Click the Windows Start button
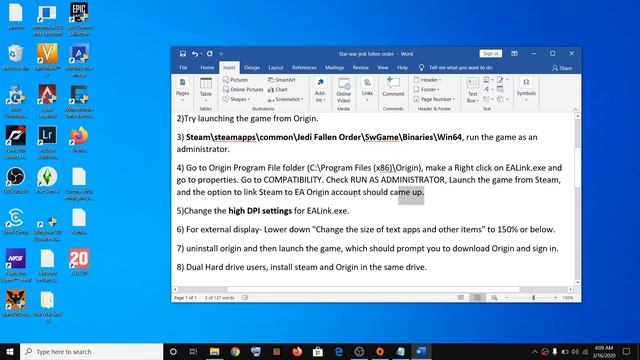 click(x=10, y=351)
